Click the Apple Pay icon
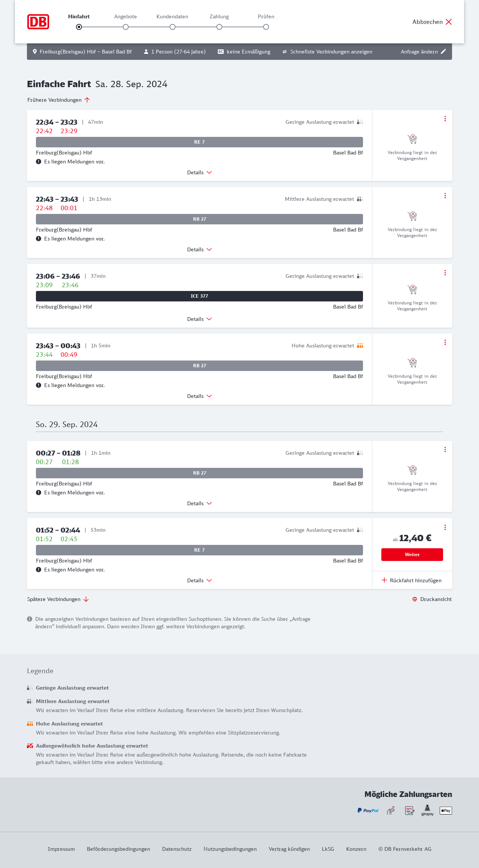 pyautogui.click(x=446, y=810)
